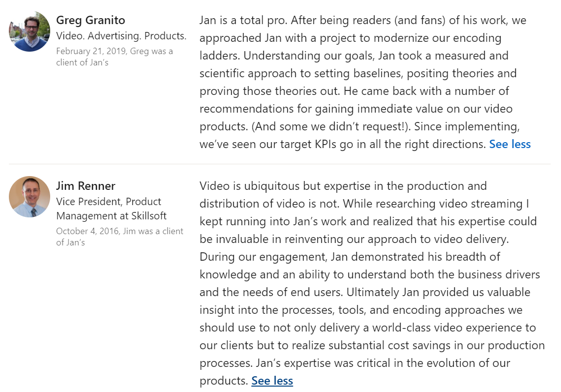Click the 'Video. Advertising. Products.' headline
This screenshot has width=561, height=392.
click(121, 36)
